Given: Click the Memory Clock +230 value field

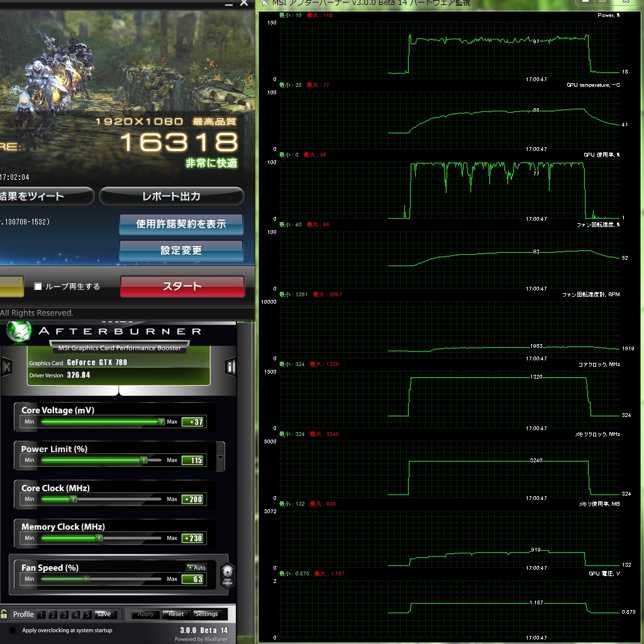Looking at the screenshot, I should (x=192, y=538).
